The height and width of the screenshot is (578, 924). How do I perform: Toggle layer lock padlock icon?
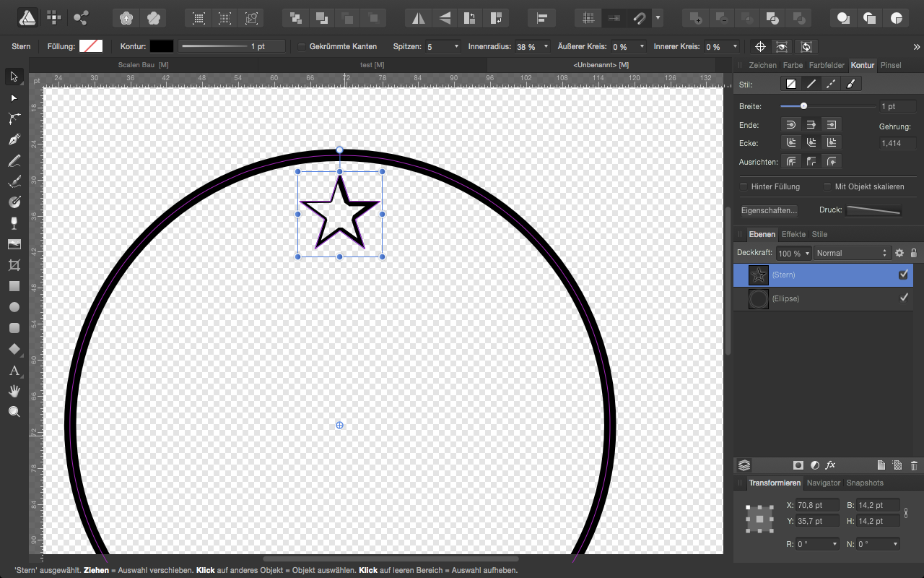[914, 253]
